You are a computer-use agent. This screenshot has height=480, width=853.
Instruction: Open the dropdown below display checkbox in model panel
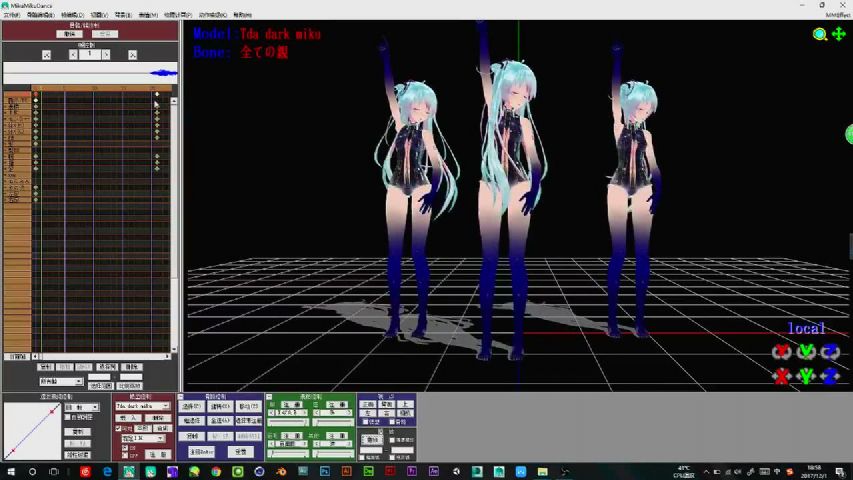click(x=143, y=438)
